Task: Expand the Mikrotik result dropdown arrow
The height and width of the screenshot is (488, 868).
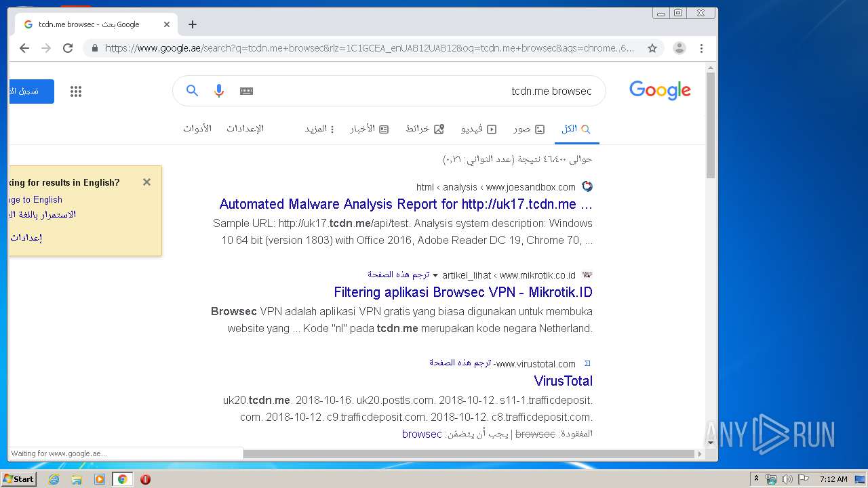Action: [435, 275]
